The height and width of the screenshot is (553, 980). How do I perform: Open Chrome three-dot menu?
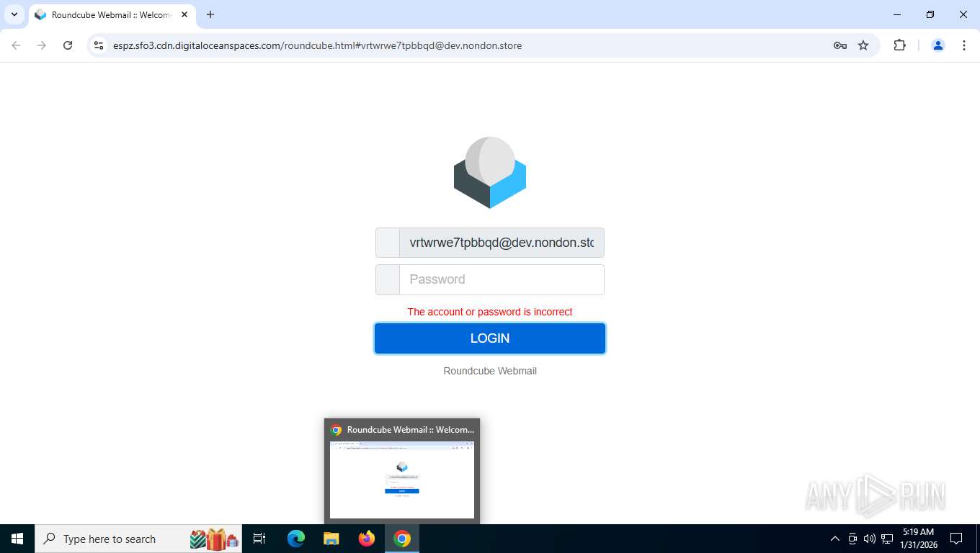point(964,45)
